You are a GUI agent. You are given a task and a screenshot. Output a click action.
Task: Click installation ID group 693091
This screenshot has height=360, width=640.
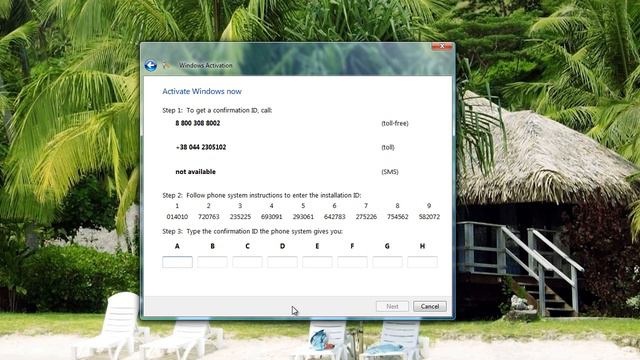pyautogui.click(x=271, y=217)
